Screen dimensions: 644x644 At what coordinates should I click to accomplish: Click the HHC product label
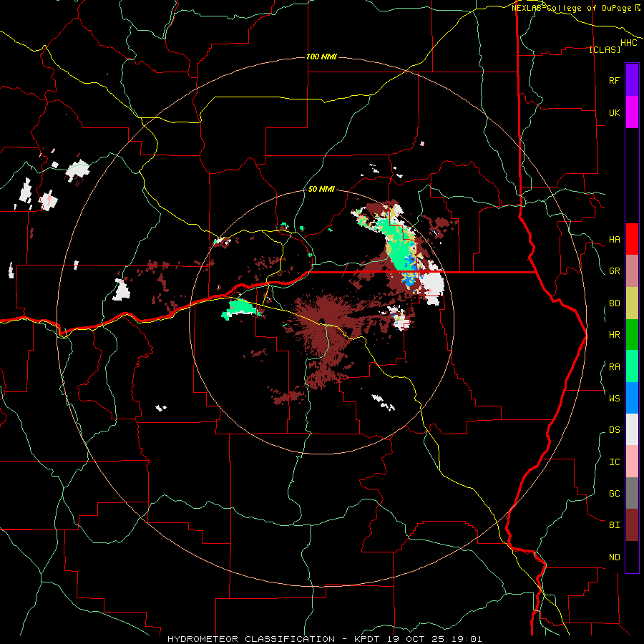point(628,43)
